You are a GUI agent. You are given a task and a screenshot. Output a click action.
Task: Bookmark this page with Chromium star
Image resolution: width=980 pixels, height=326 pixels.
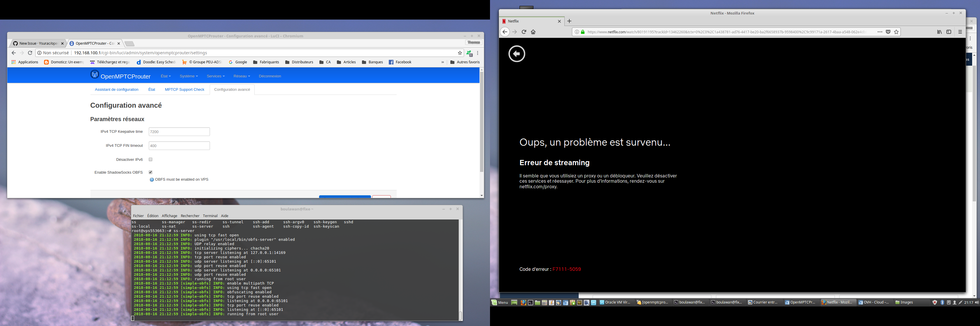click(x=460, y=53)
